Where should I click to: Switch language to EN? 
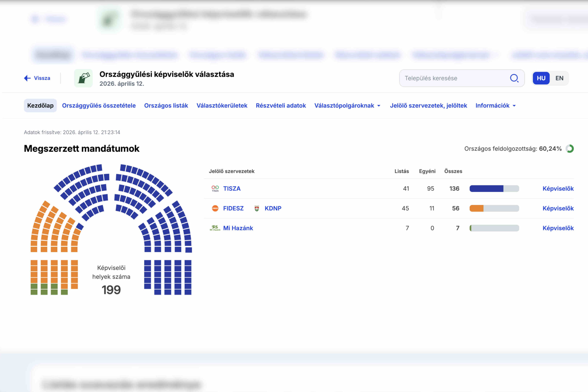559,78
